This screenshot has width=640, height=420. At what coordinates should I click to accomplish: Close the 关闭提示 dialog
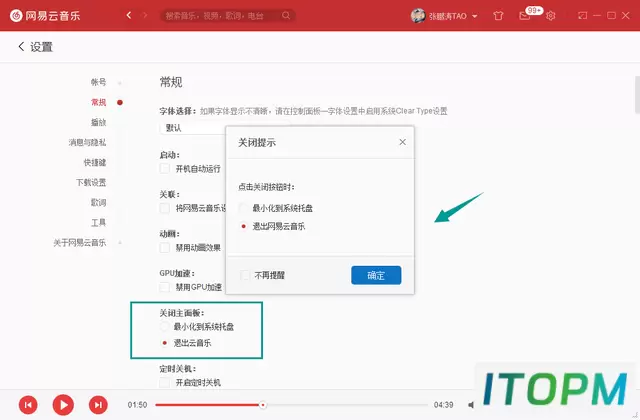tap(402, 142)
